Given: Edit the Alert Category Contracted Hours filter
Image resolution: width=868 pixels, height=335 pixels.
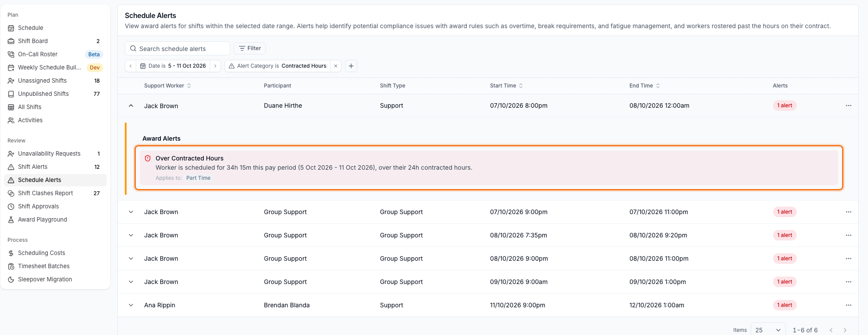Looking at the screenshot, I should pos(277,66).
